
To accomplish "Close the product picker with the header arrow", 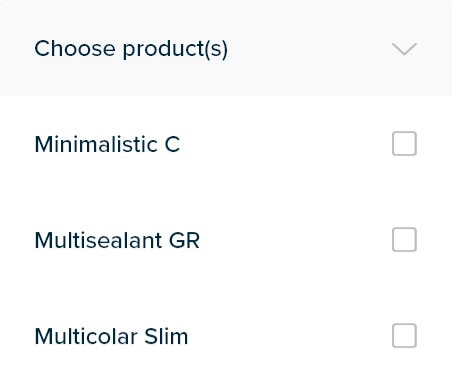I will coord(404,49).
